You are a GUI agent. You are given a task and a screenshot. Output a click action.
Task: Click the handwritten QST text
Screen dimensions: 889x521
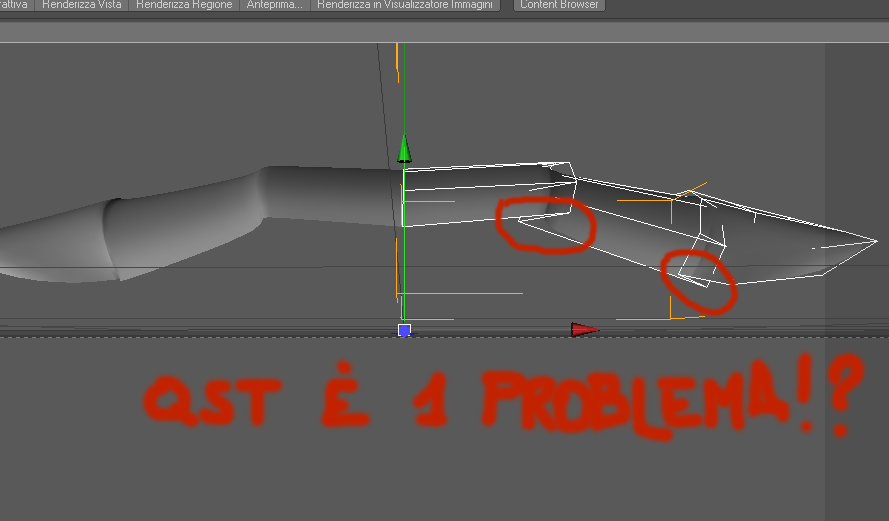pos(213,401)
